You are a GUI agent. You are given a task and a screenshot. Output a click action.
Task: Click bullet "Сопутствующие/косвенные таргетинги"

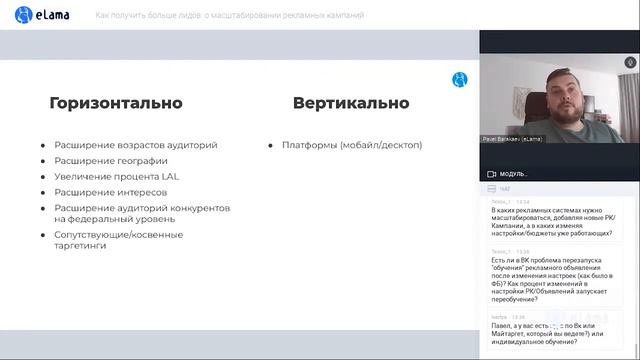(119, 240)
